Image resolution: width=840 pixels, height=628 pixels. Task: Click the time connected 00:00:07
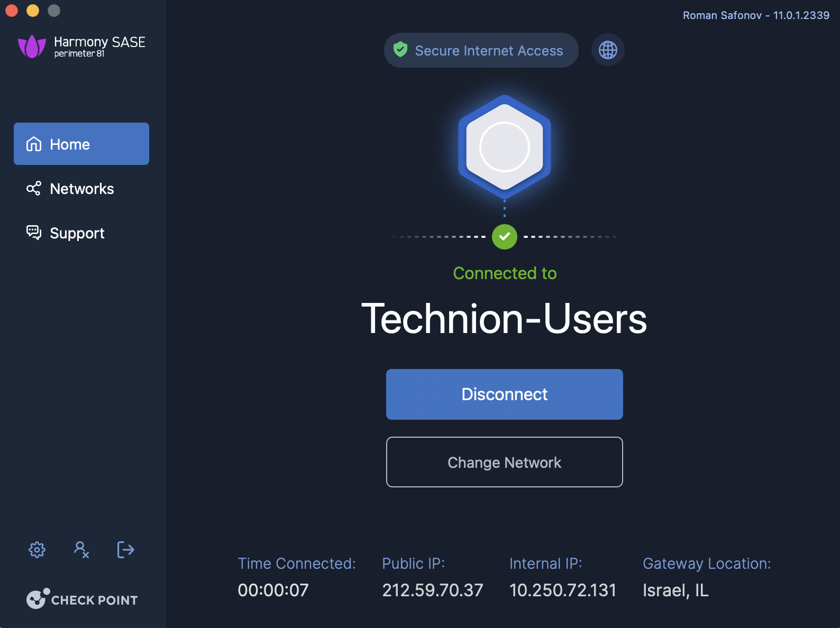point(273,590)
